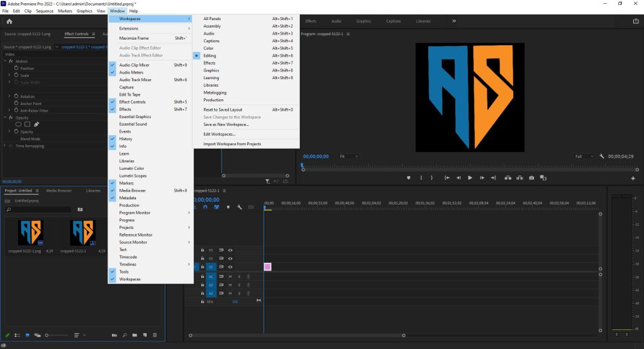Switch Project panel to list view
The image size is (644, 349).
point(17,335)
